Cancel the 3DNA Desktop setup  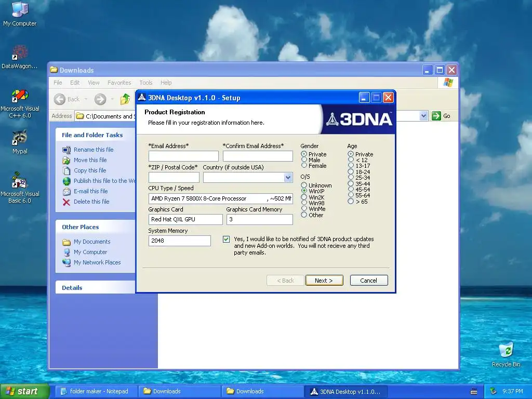pyautogui.click(x=369, y=280)
